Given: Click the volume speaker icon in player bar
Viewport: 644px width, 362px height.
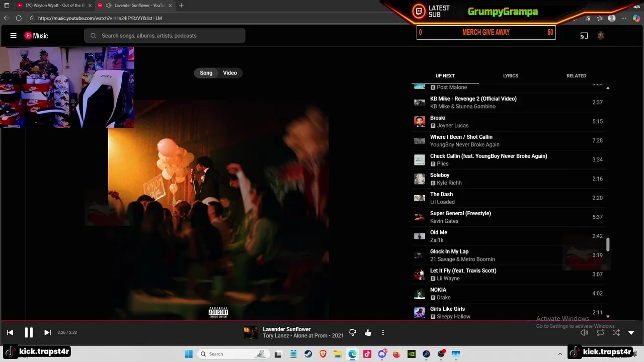Looking at the screenshot, I should pos(584,332).
